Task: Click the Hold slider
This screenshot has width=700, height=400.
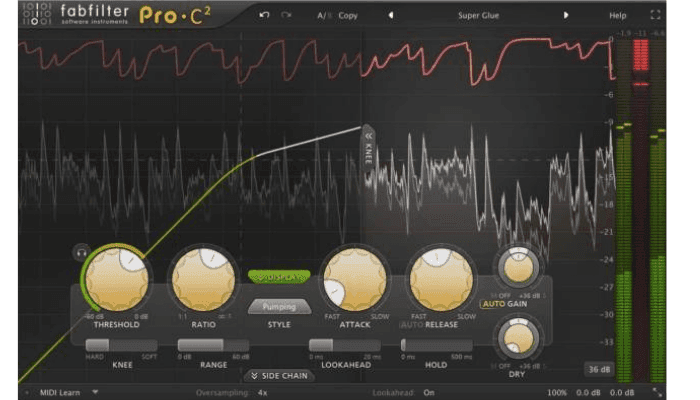Action: 436,345
